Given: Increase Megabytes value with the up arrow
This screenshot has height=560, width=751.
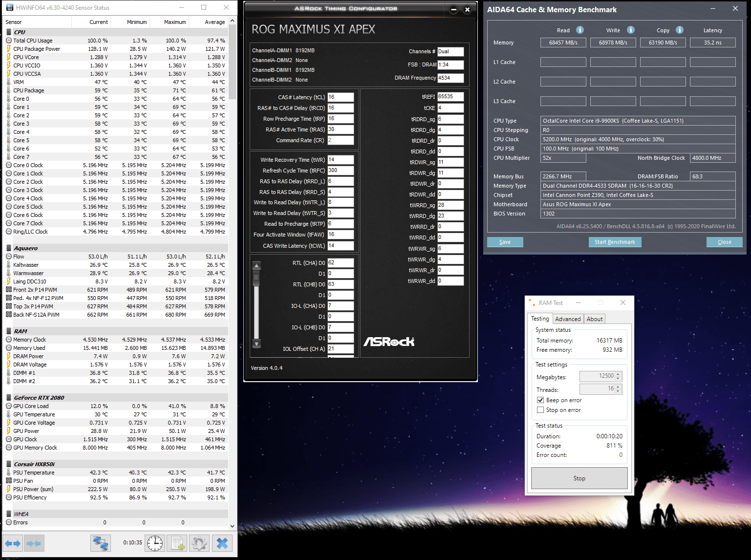Looking at the screenshot, I should [x=618, y=374].
